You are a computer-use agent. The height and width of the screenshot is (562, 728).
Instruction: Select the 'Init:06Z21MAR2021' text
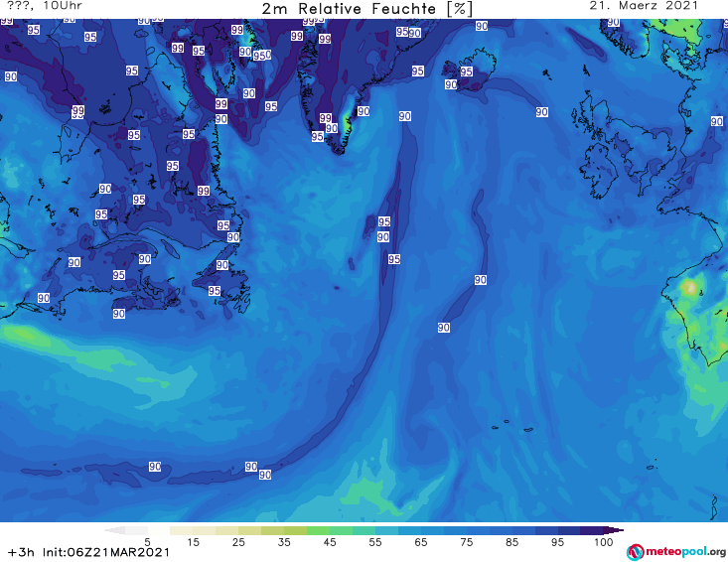click(106, 552)
